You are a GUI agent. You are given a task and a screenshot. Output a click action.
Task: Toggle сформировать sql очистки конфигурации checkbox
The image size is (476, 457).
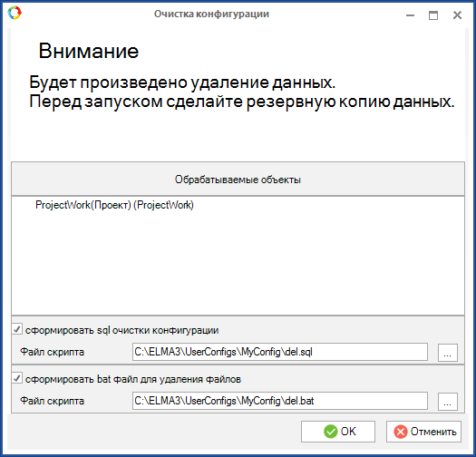pyautogui.click(x=17, y=329)
